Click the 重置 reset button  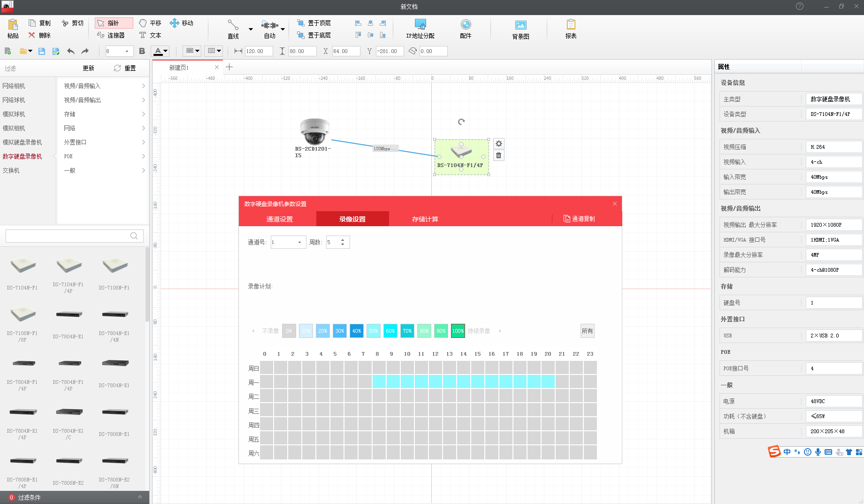click(125, 68)
